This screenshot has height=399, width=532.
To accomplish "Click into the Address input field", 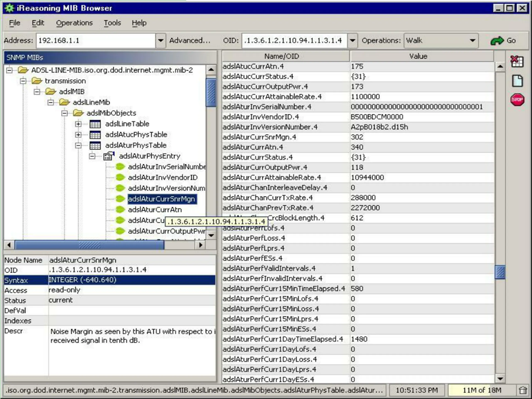I will (x=96, y=40).
